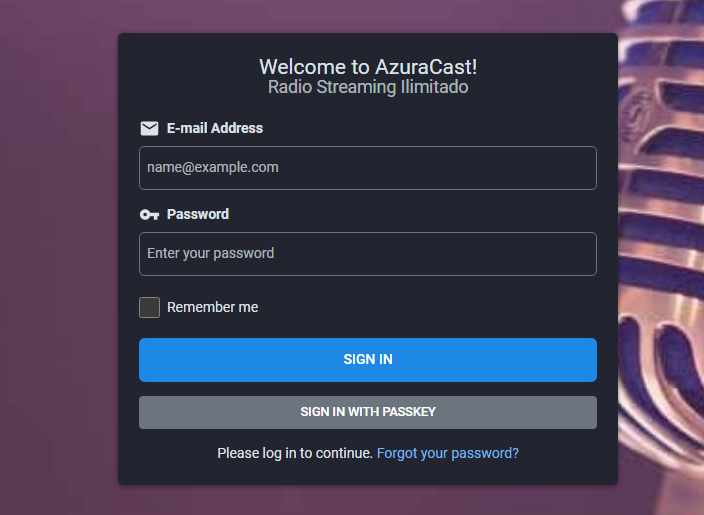Tick the Remember me checkbox
This screenshot has width=704, height=515.
(x=150, y=307)
